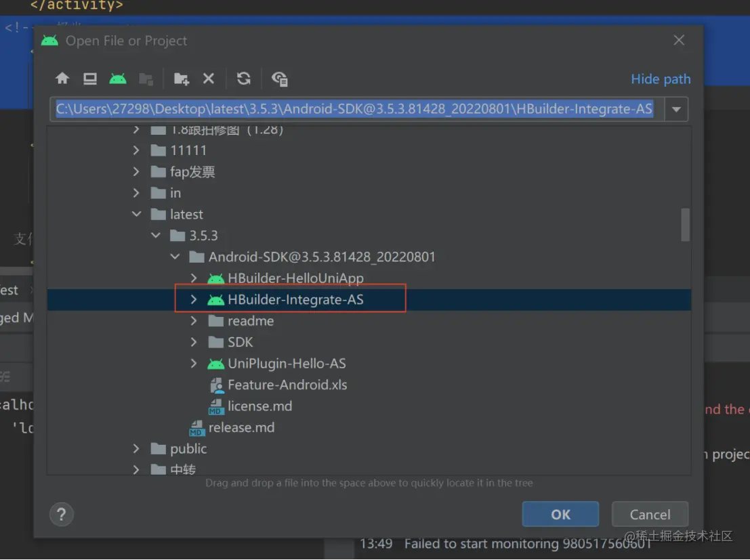The height and width of the screenshot is (560, 750).
Task: Expand the fap发票 folder
Action: tap(136, 172)
